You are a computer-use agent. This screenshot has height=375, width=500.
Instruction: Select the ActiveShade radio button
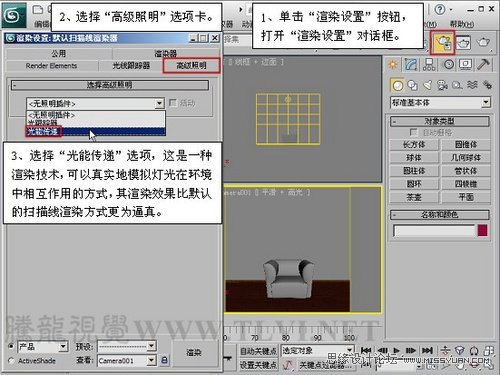coord(11,360)
